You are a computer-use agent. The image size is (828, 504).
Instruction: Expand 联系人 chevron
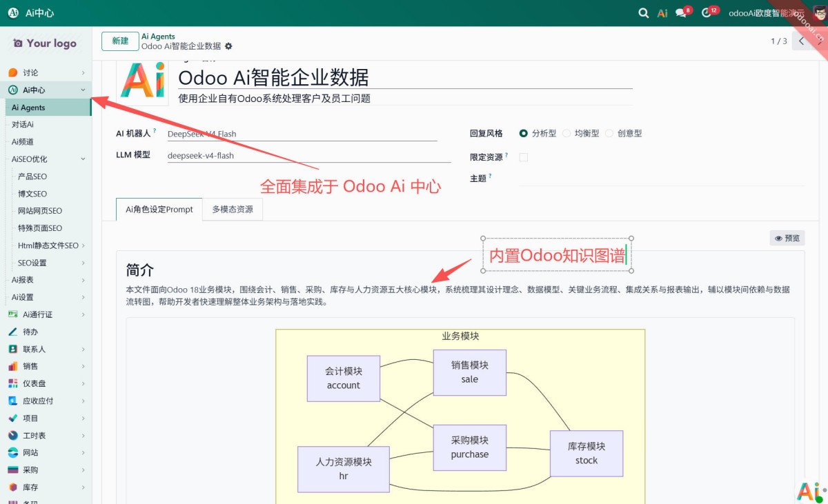pos(83,349)
